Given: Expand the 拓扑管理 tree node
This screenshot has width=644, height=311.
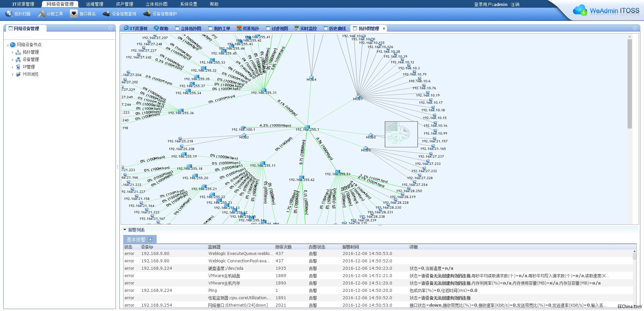Looking at the screenshot, I should [x=13, y=52].
